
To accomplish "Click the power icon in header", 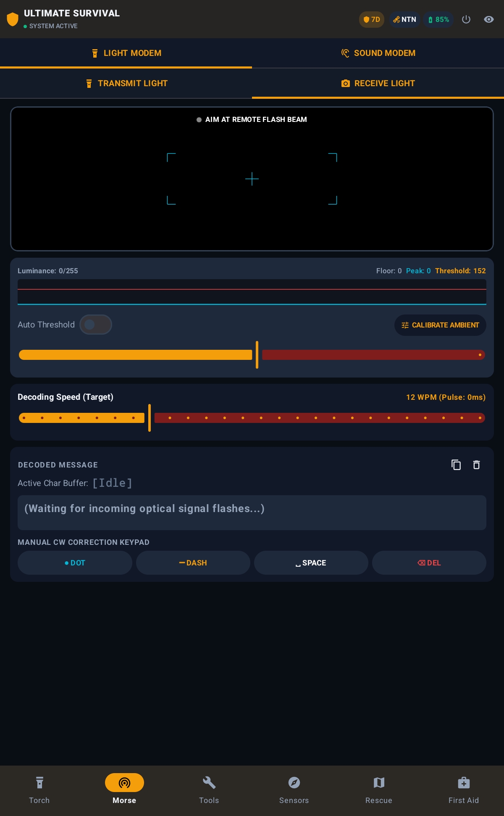I will coord(466,19).
